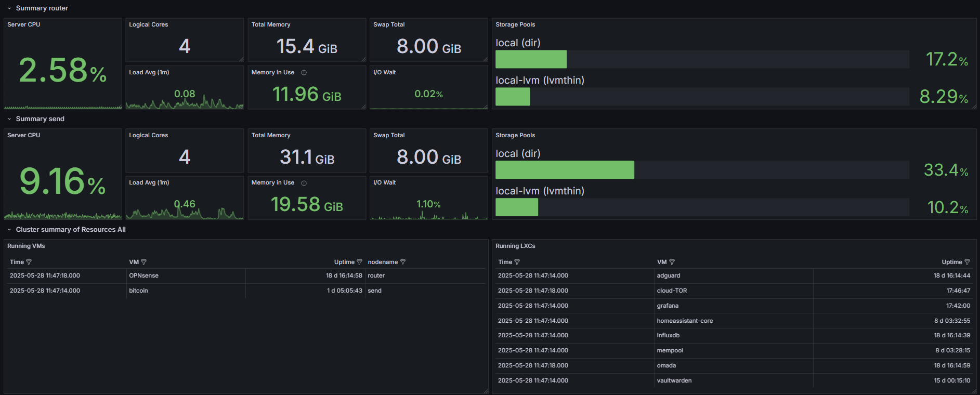Open the Time column filter in Running VMs
The width and height of the screenshot is (980, 395).
coord(29,262)
